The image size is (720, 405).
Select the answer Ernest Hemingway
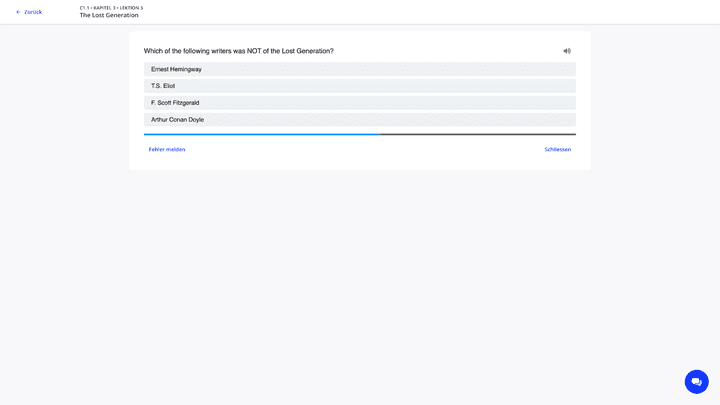pos(359,69)
